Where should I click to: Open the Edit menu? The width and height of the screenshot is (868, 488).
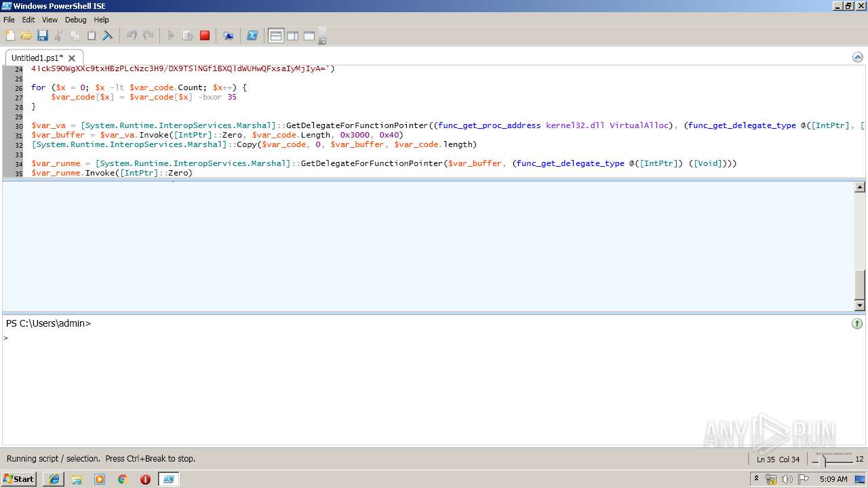[28, 20]
